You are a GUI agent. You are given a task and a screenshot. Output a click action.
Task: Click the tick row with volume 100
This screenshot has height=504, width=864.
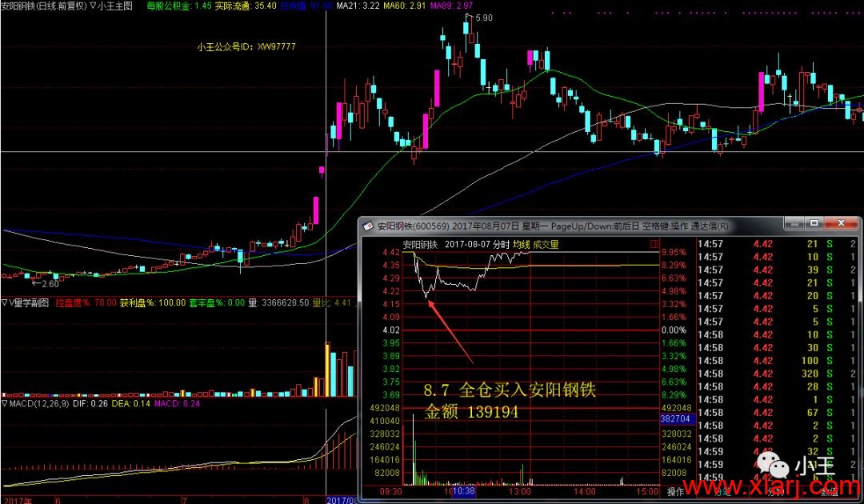click(777, 361)
